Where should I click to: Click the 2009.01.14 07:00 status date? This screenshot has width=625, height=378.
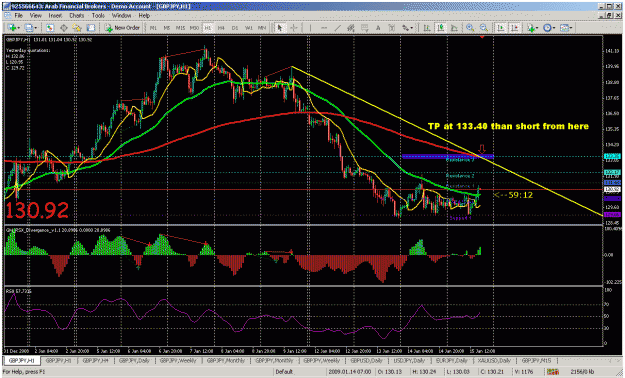(x=349, y=372)
